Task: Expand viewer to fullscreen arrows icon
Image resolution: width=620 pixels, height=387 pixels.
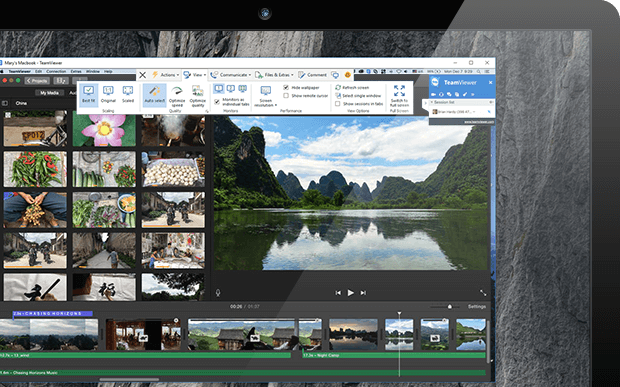Action: (x=483, y=293)
